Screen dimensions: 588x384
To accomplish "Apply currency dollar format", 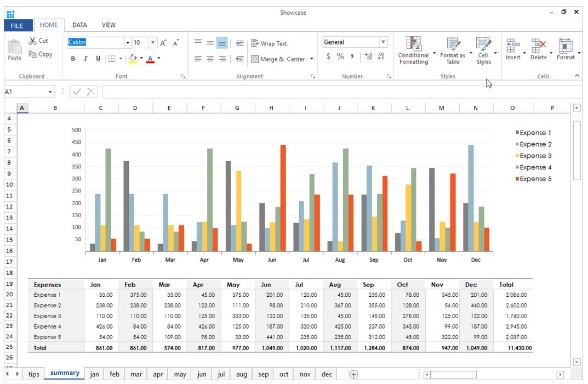I will coord(328,57).
